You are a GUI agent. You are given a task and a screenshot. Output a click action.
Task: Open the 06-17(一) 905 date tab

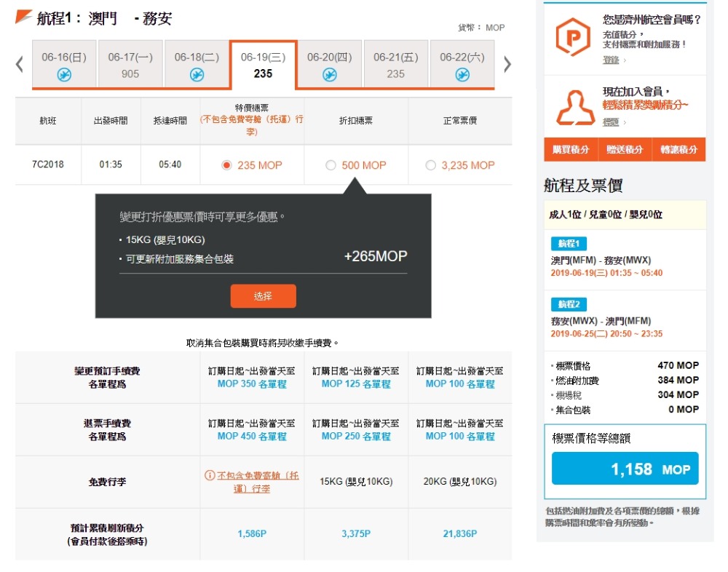pos(130,65)
